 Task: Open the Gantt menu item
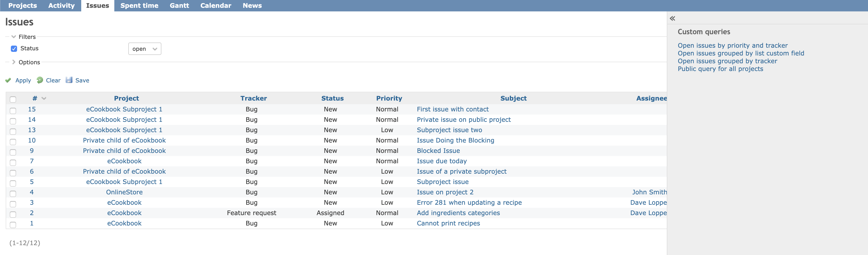tap(179, 5)
